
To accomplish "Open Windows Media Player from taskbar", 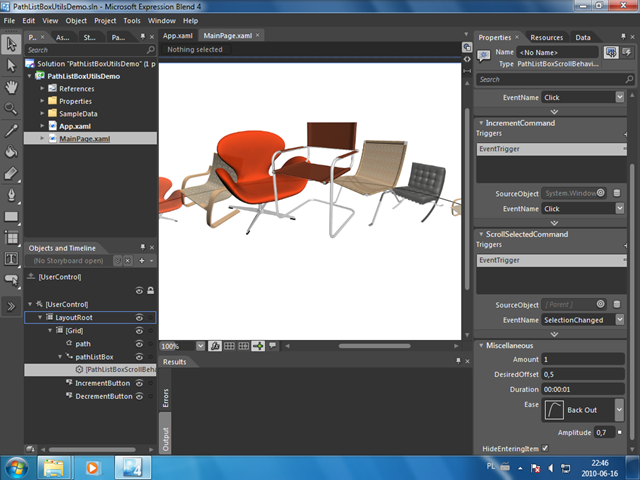I will pos(93,468).
